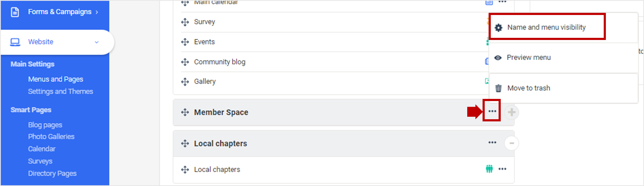Image resolution: width=644 pixels, height=186 pixels.
Task: Open options for Local chapters page row
Action: coord(502,169)
